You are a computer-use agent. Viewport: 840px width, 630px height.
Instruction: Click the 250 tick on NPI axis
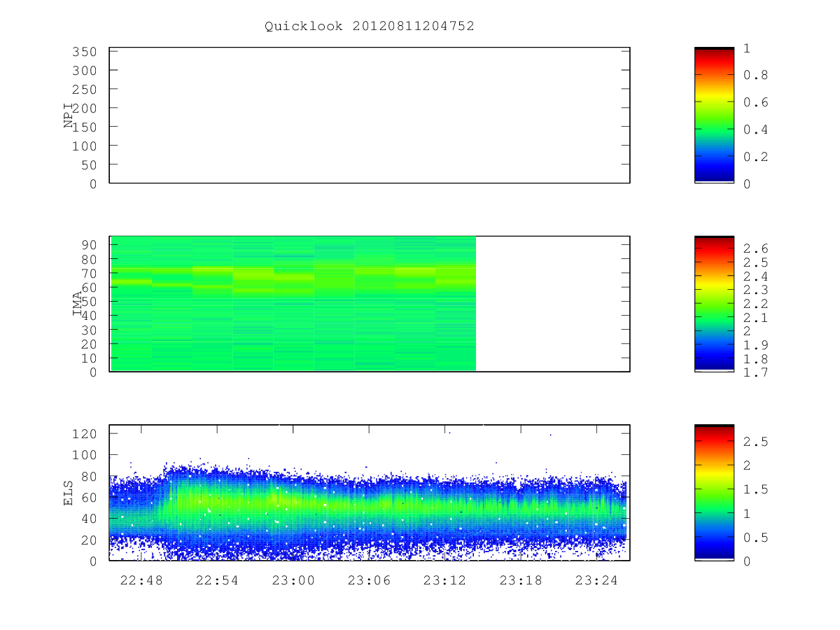(x=85, y=90)
